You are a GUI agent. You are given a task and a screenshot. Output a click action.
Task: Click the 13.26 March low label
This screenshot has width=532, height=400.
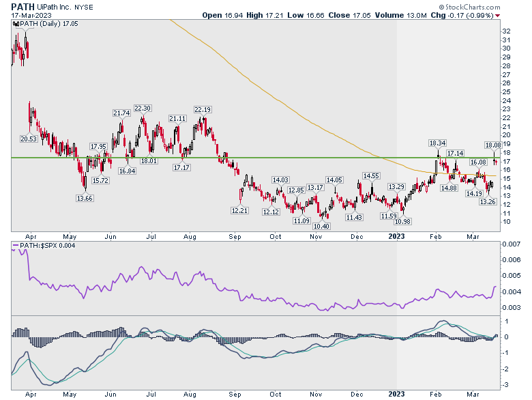(x=488, y=202)
